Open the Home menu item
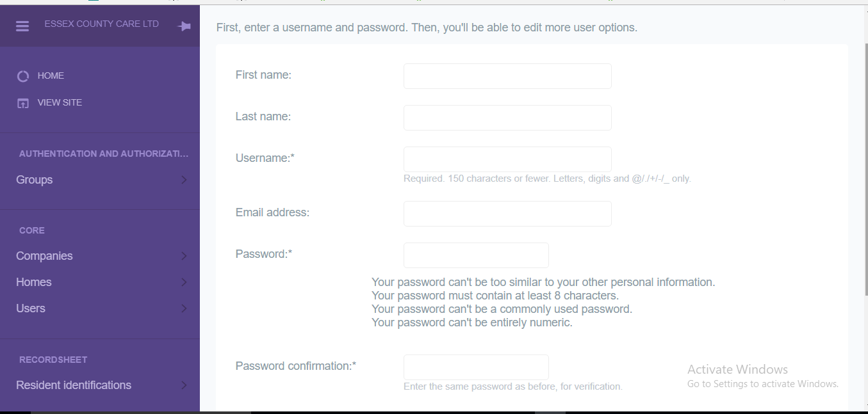The height and width of the screenshot is (414, 868). point(51,76)
